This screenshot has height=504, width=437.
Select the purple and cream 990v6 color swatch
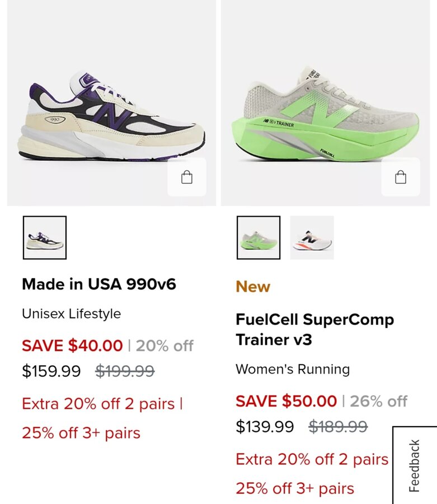(45, 237)
